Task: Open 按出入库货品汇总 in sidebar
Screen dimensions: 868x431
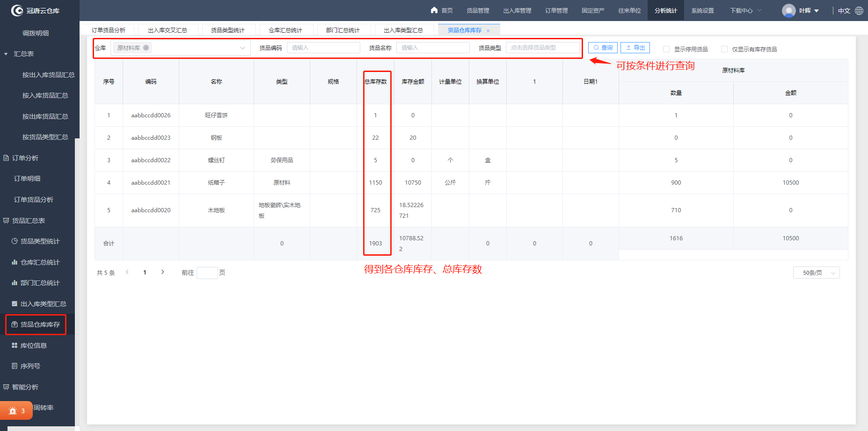Action: pos(48,75)
